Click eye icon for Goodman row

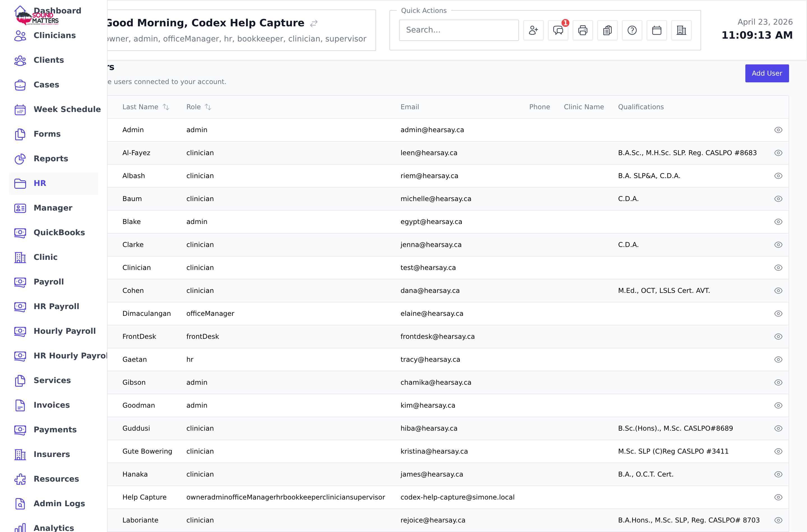[778, 405]
